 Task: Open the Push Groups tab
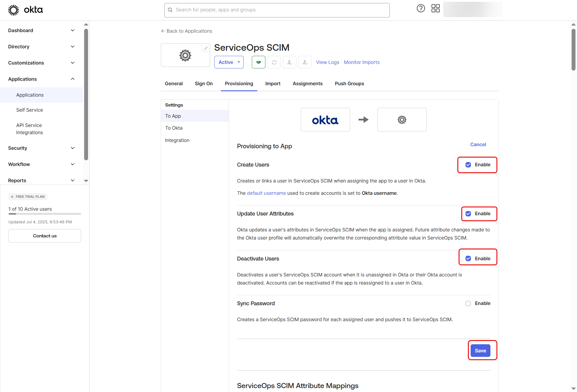(349, 83)
